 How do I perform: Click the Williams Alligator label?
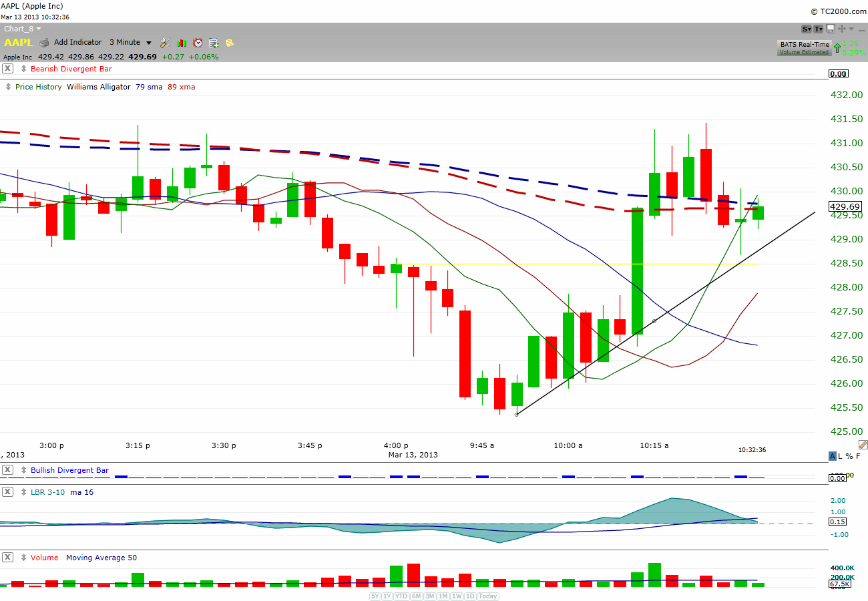point(99,87)
